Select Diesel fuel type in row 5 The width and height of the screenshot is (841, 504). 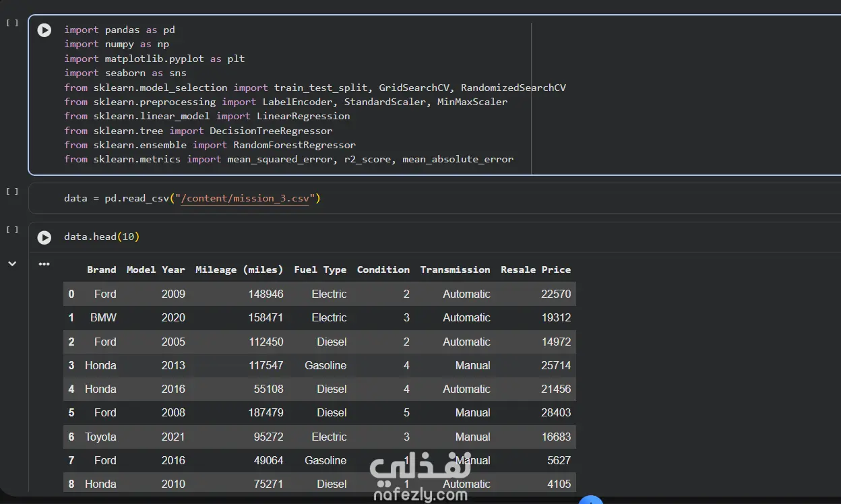(x=332, y=412)
